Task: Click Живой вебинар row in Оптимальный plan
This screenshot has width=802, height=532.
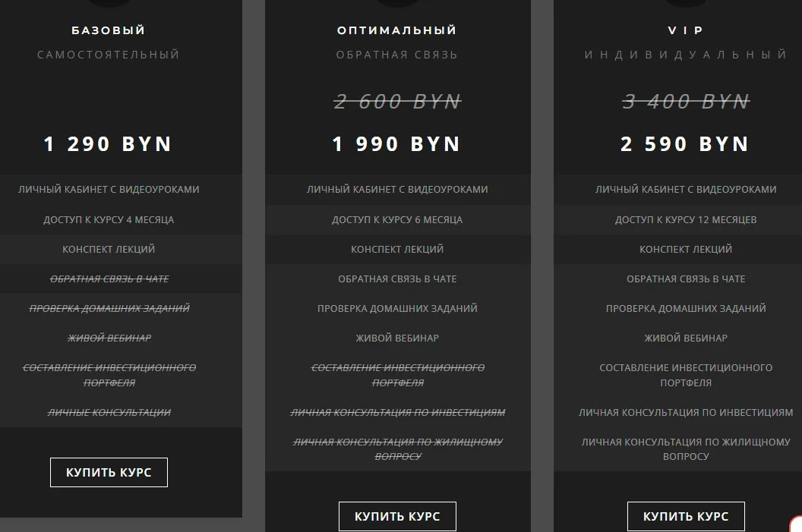Action: point(397,338)
